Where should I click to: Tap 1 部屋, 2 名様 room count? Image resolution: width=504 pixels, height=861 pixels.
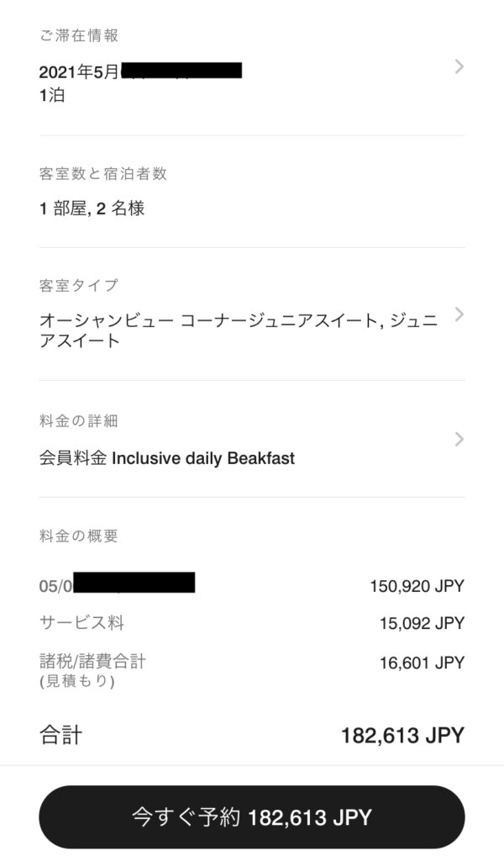pos(92,209)
